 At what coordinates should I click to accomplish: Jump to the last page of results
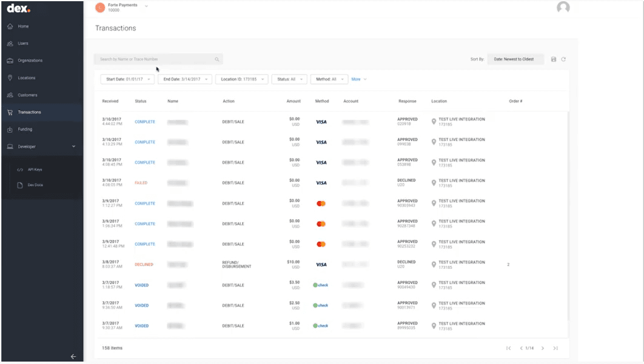pyautogui.click(x=555, y=348)
